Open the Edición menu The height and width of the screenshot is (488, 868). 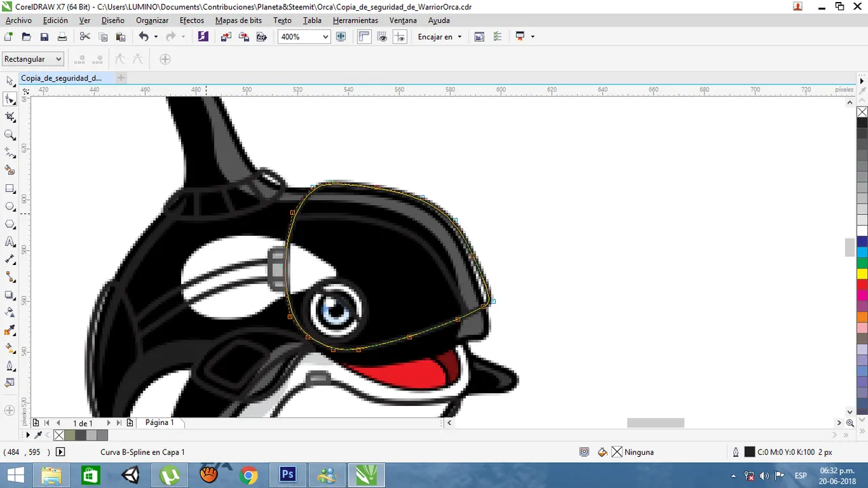[x=56, y=20]
